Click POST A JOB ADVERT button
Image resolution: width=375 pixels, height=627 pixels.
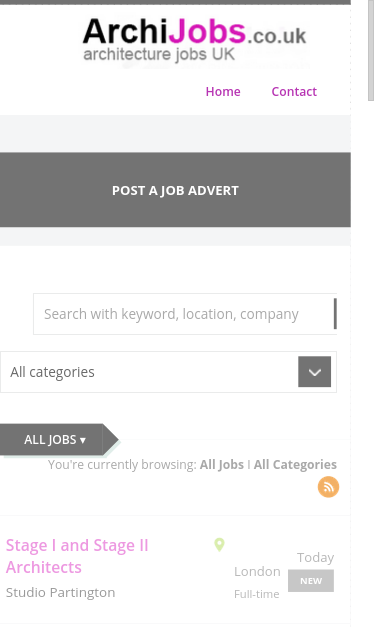(x=175, y=190)
